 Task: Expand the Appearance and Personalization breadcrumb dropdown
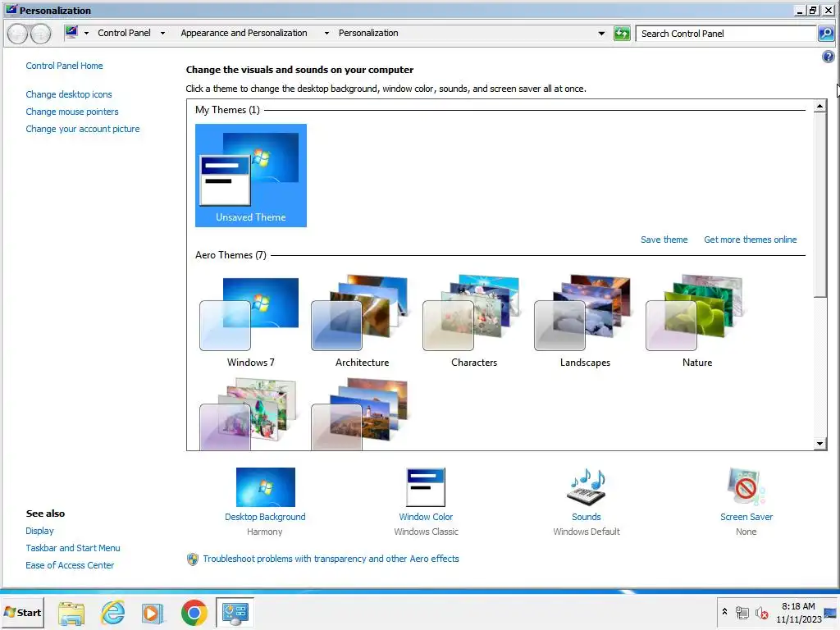(x=326, y=33)
